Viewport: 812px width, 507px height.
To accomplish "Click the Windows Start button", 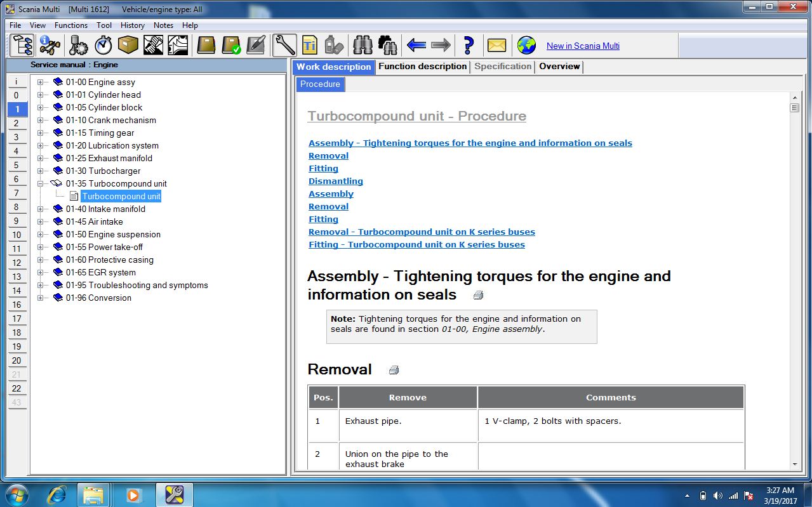I will pyautogui.click(x=17, y=494).
